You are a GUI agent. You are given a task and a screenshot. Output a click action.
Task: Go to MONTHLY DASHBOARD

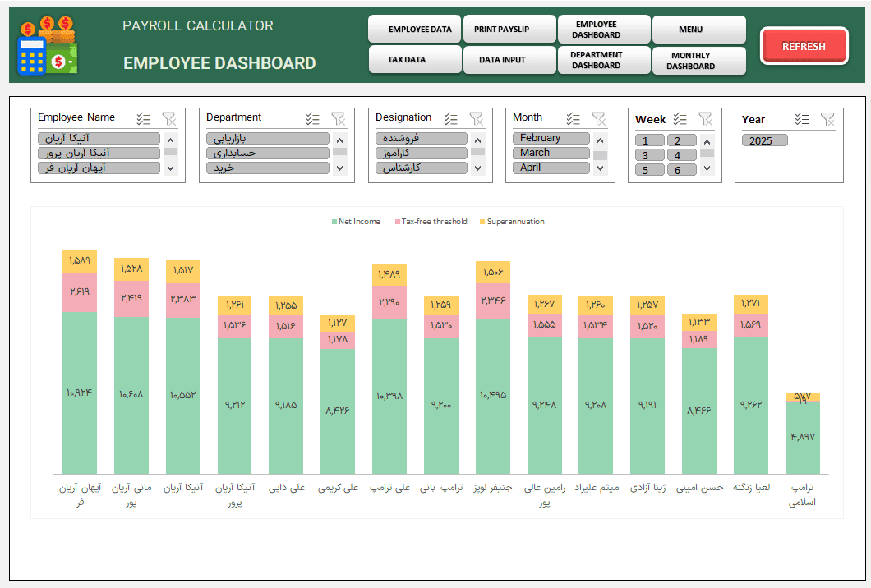[x=698, y=60]
